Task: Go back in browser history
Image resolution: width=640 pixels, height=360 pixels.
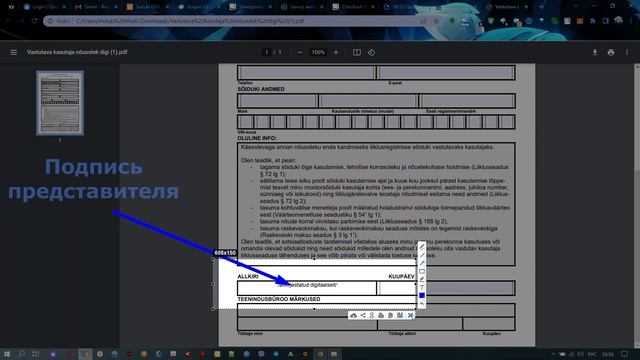Action: coord(8,21)
